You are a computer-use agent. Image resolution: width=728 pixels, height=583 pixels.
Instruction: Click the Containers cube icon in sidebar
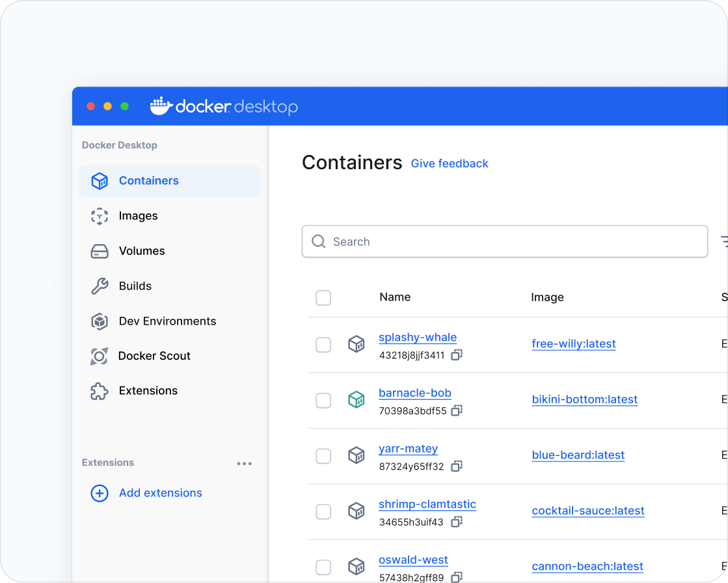tap(100, 181)
